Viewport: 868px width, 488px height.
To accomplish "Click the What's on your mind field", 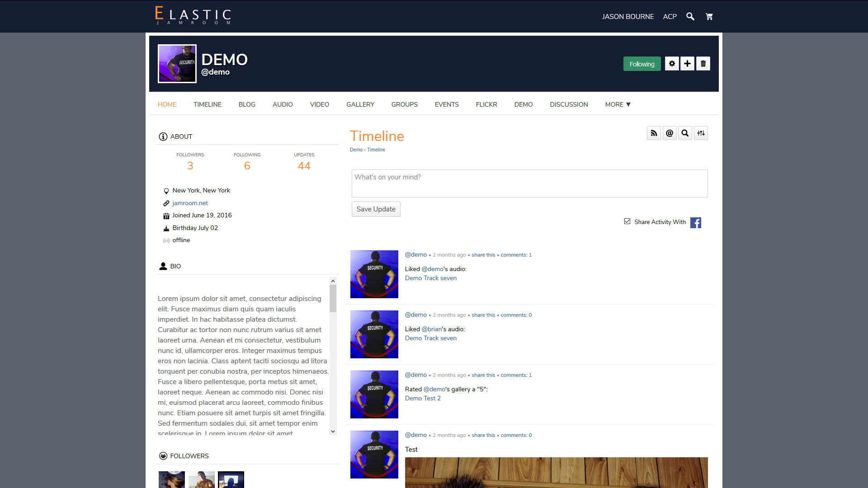I will click(529, 183).
